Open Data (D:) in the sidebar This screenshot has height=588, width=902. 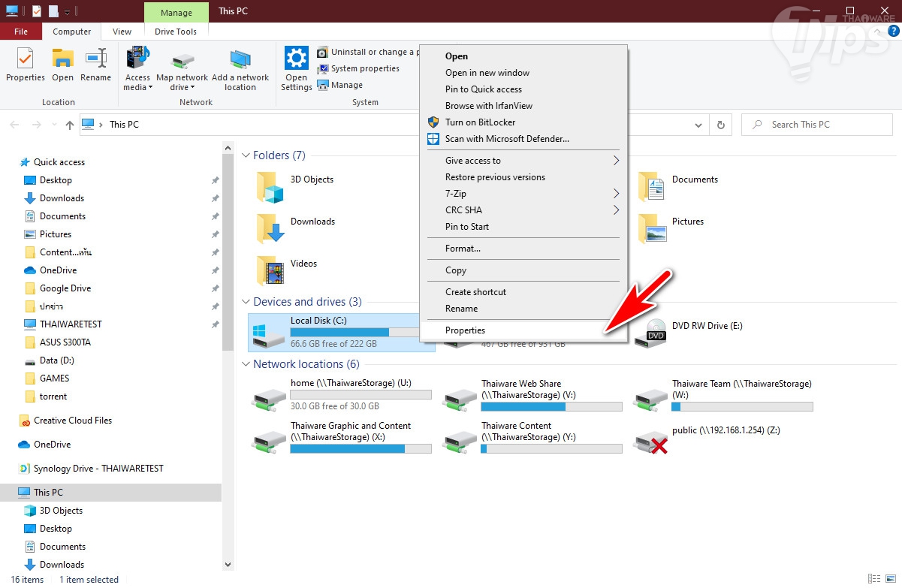coord(49,360)
